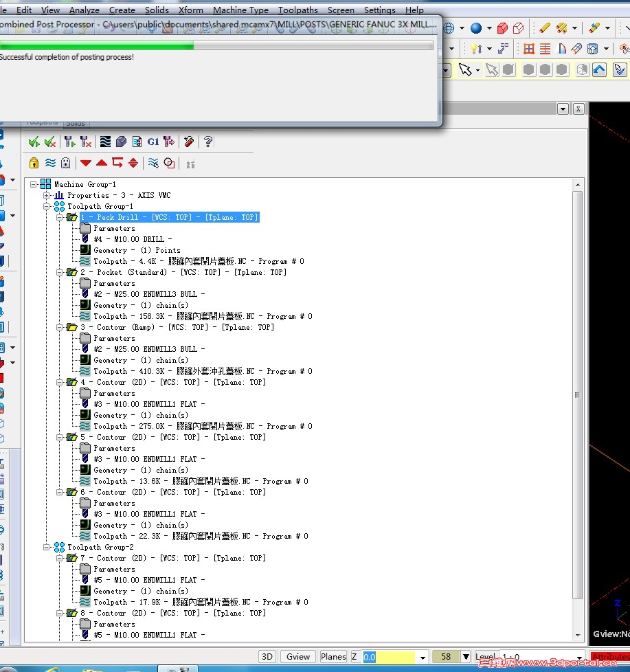630x672 pixels.
Task: Click the cursor with checkmark verify selection icon
Action: pos(620,69)
